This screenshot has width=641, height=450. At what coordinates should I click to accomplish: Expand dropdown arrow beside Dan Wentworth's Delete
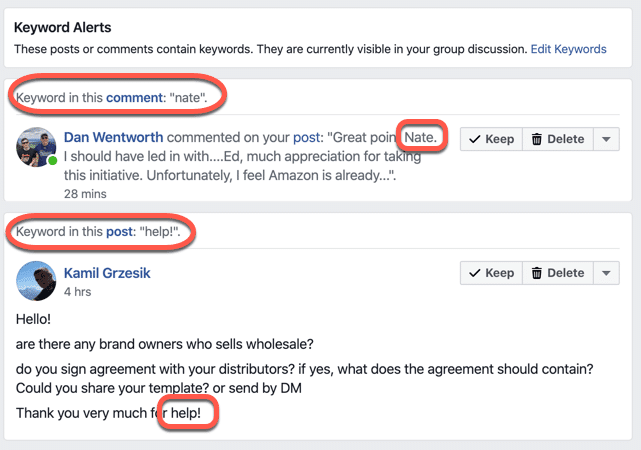tap(606, 139)
